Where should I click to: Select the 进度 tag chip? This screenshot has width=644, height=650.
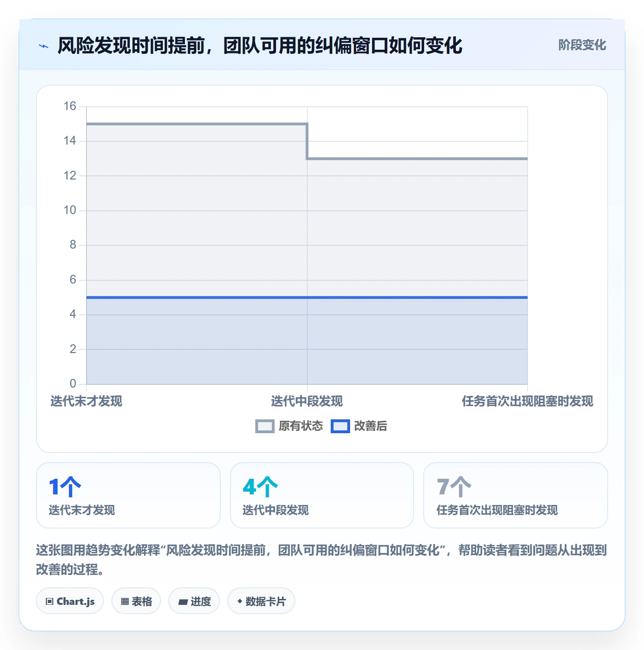click(x=194, y=601)
